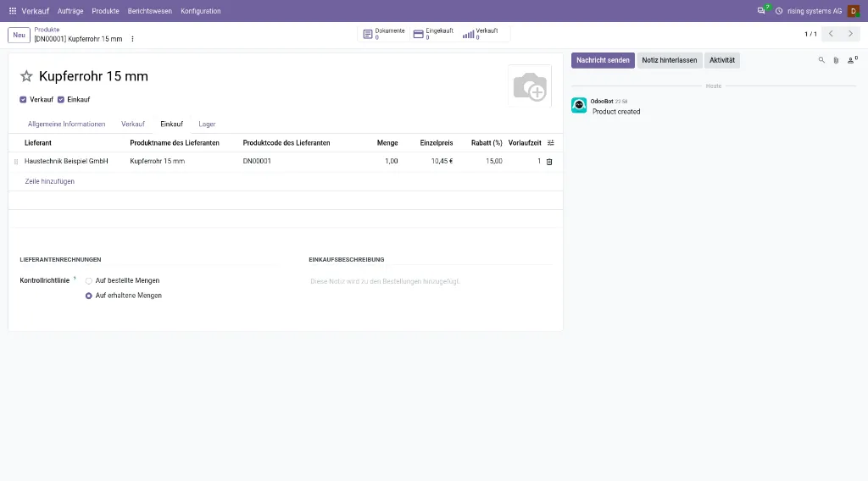Open the Eingekauft stat button
Viewport: 868px width, 481px height.
coord(433,34)
